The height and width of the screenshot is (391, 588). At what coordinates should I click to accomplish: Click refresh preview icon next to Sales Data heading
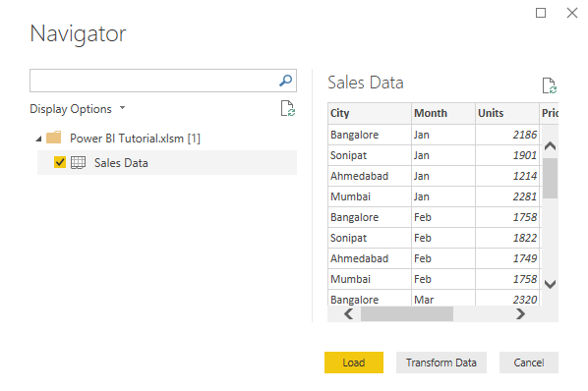(550, 85)
